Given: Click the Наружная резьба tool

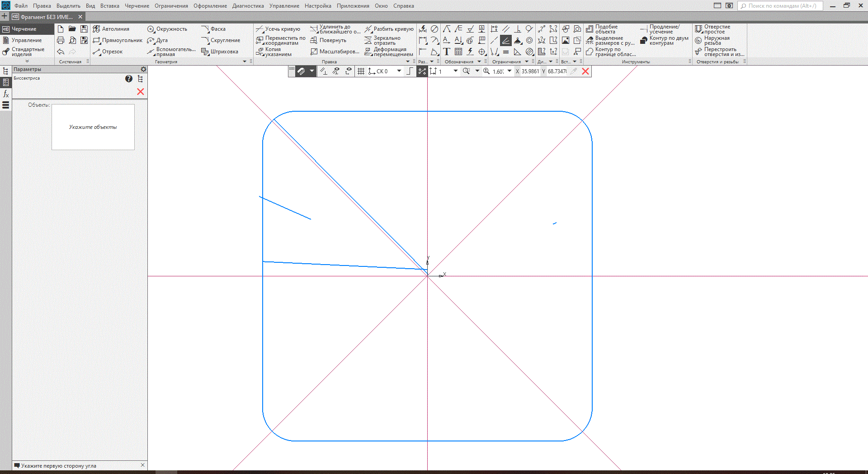Looking at the screenshot, I should [x=712, y=40].
